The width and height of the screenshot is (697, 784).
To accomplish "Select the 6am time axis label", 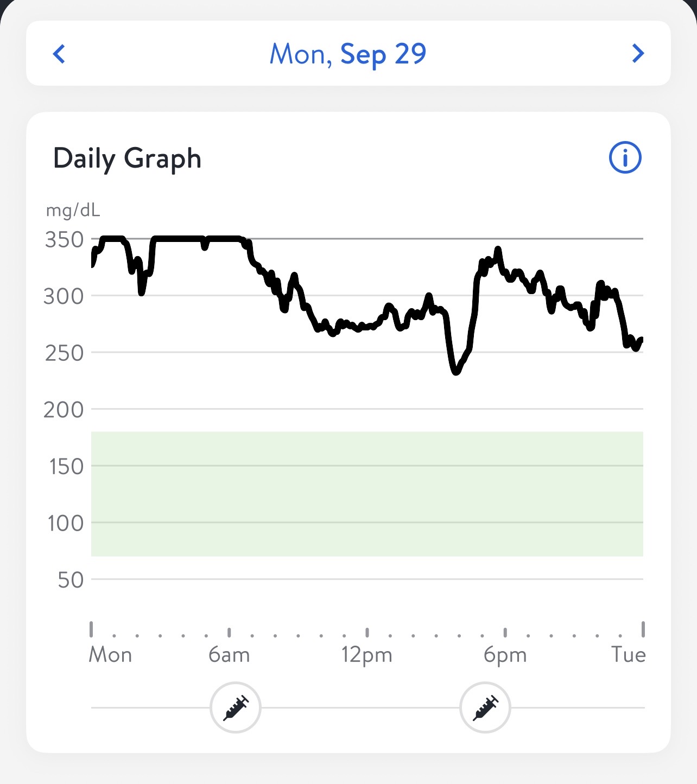I will click(229, 655).
